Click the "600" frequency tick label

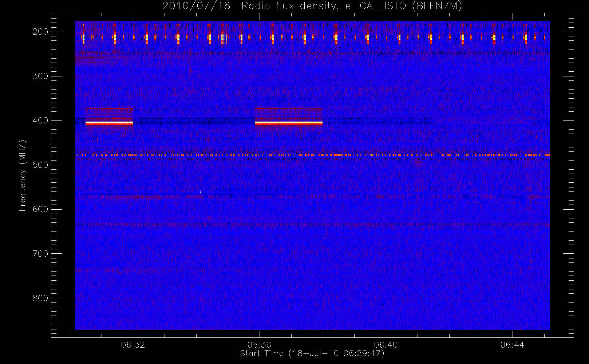tap(40, 209)
